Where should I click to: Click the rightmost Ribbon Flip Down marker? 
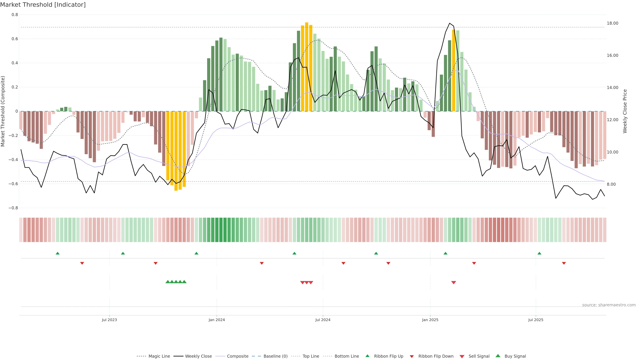pyautogui.click(x=564, y=263)
